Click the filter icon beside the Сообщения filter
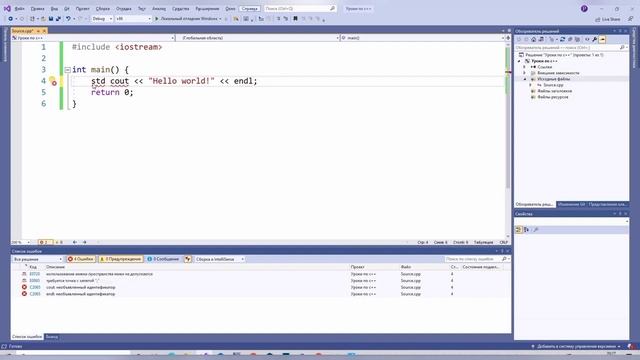The image size is (640, 360). click(188, 259)
